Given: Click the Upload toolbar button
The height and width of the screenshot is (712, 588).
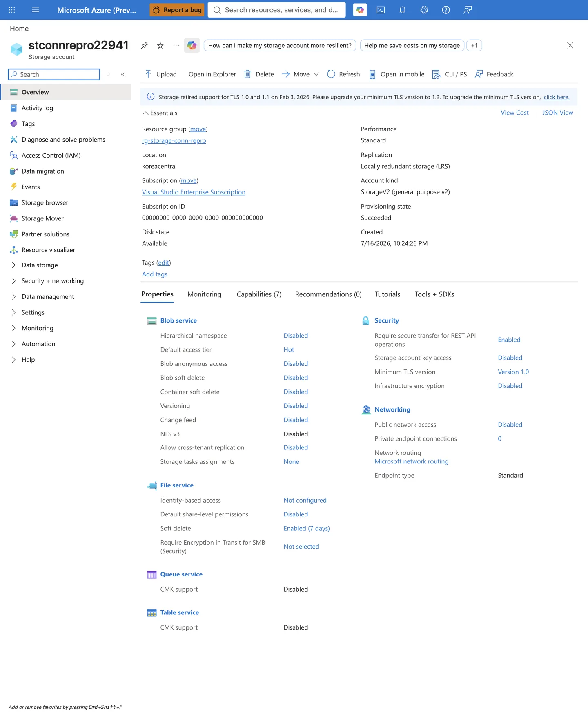Looking at the screenshot, I should click(161, 74).
